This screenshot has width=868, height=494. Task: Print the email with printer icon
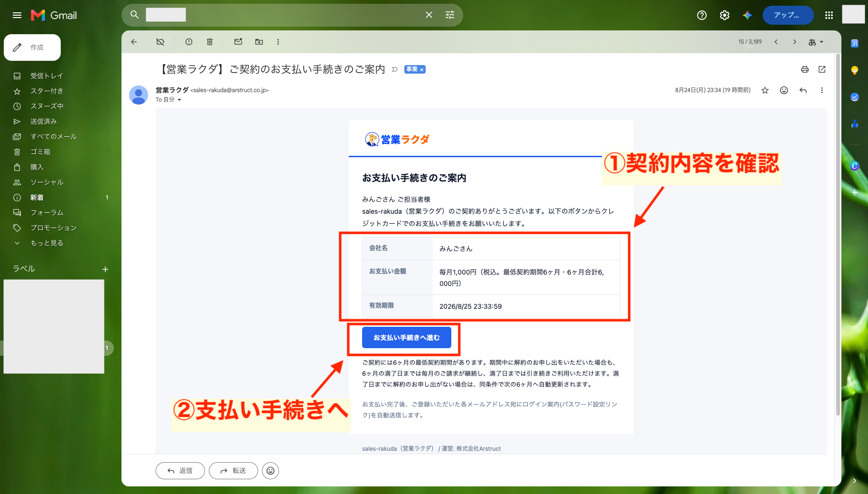[x=805, y=69]
